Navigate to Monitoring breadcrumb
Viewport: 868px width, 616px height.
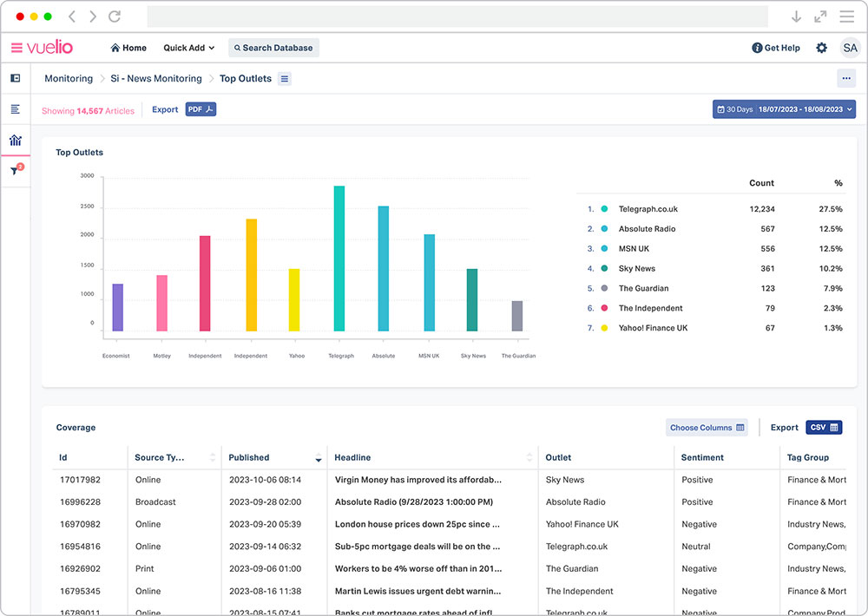(x=69, y=79)
